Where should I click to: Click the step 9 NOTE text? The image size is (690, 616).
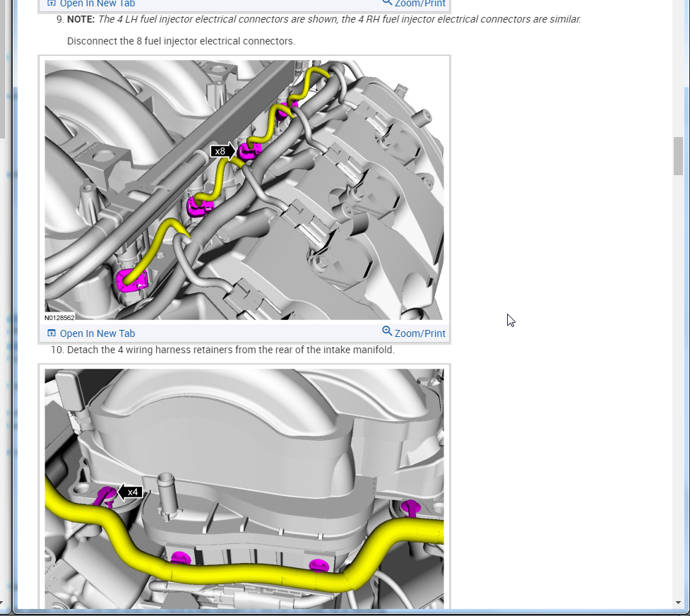324,19
